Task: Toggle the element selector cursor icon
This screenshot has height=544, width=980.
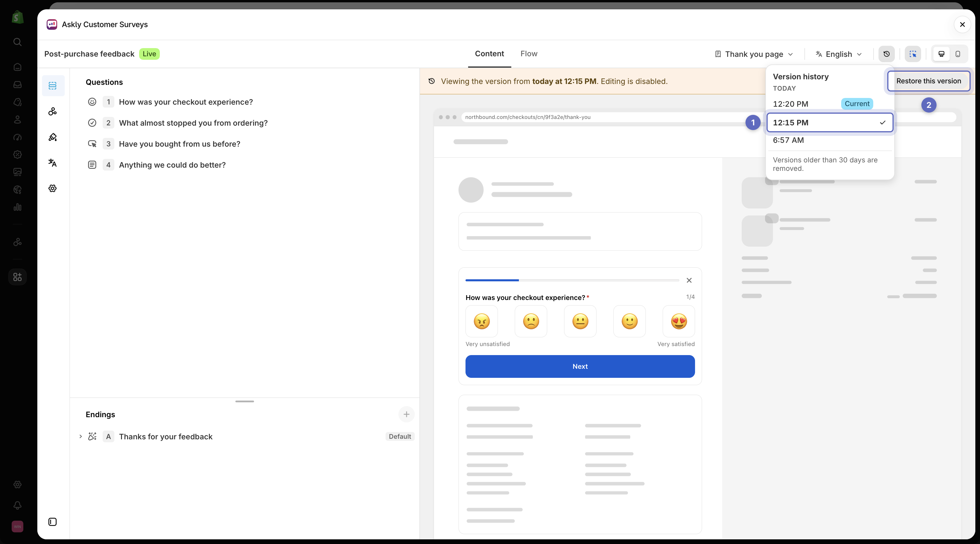Action: click(913, 54)
